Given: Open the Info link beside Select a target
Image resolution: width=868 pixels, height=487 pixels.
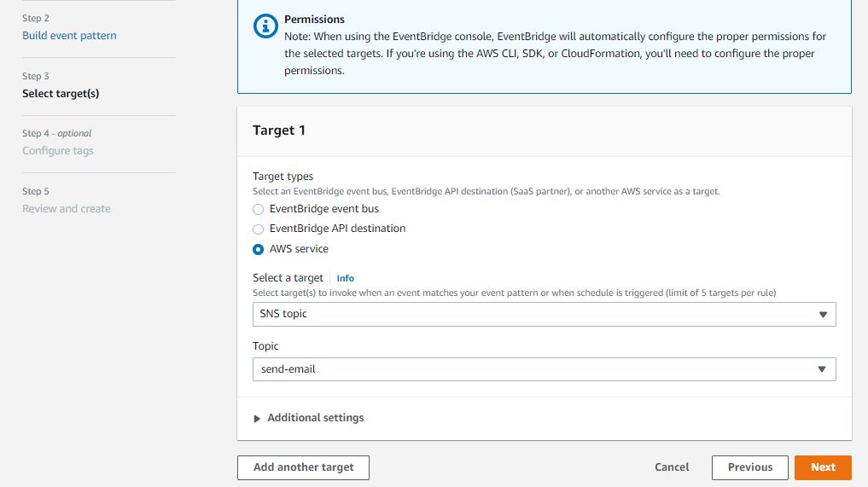Looking at the screenshot, I should click(x=345, y=278).
